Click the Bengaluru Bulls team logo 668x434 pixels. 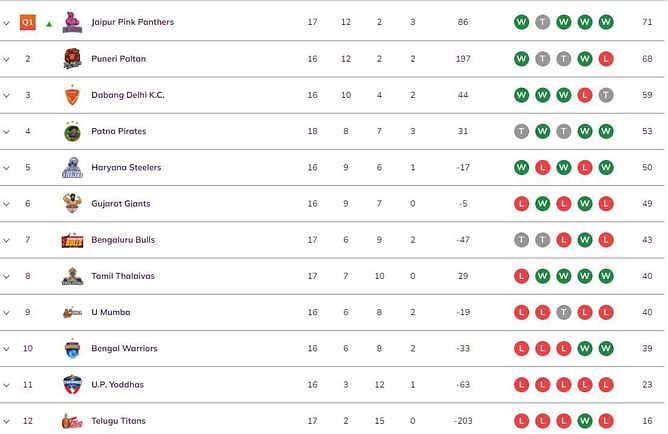pyautogui.click(x=72, y=240)
